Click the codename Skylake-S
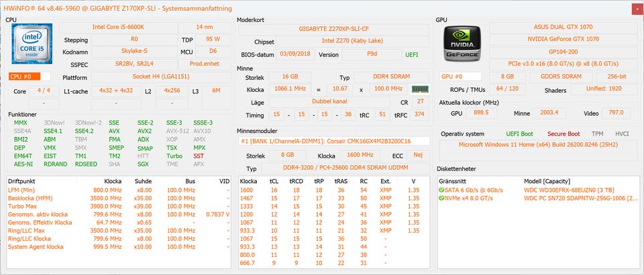This screenshot has width=644, height=275. point(134,52)
